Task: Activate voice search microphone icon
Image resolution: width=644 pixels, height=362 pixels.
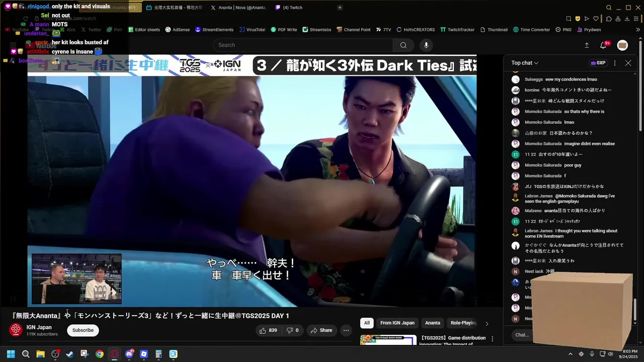Action: tap(426, 45)
